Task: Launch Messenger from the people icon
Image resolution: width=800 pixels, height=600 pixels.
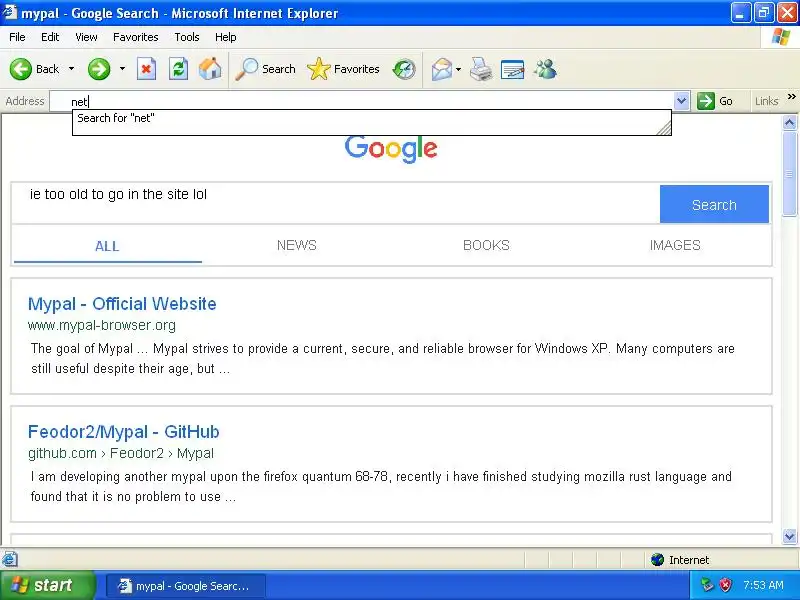Action: (x=545, y=69)
